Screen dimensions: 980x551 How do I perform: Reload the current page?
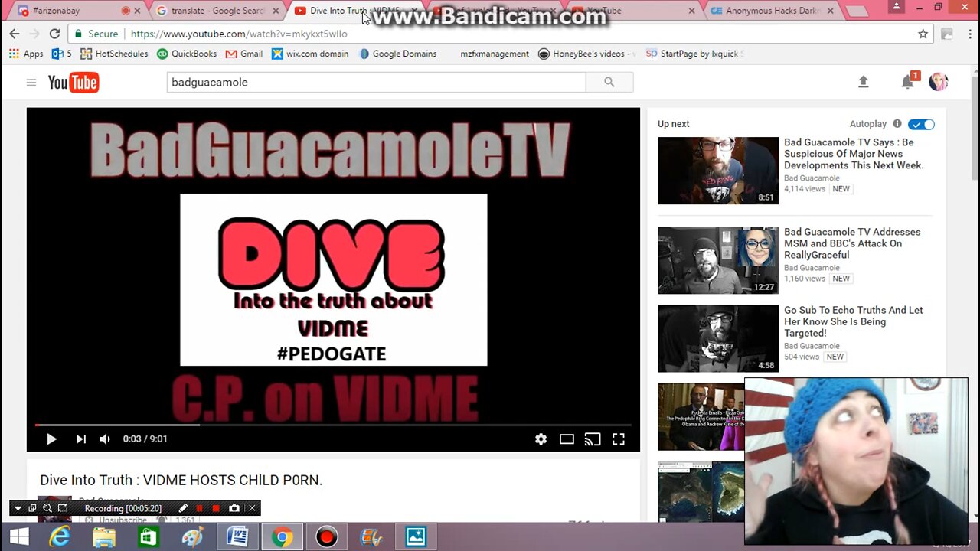click(54, 34)
